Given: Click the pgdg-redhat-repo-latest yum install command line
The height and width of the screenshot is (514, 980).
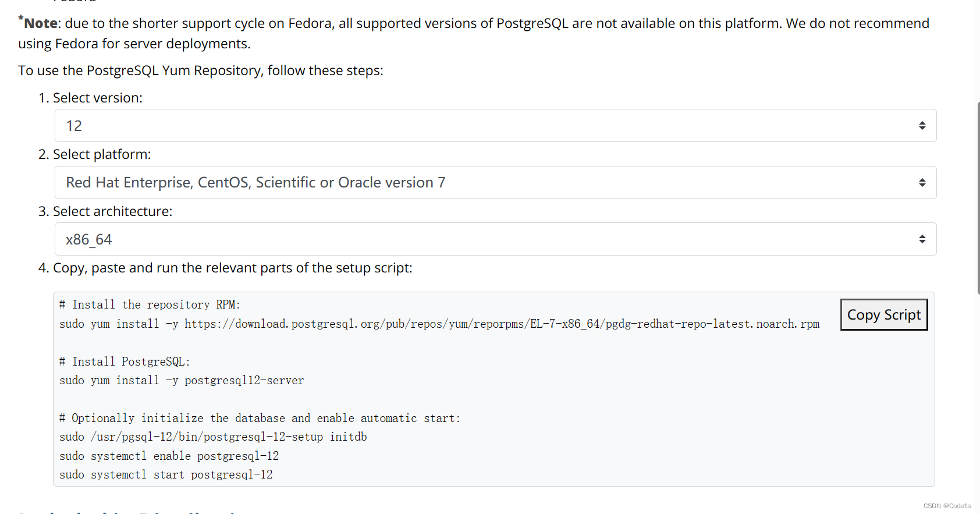Looking at the screenshot, I should (x=439, y=324).
